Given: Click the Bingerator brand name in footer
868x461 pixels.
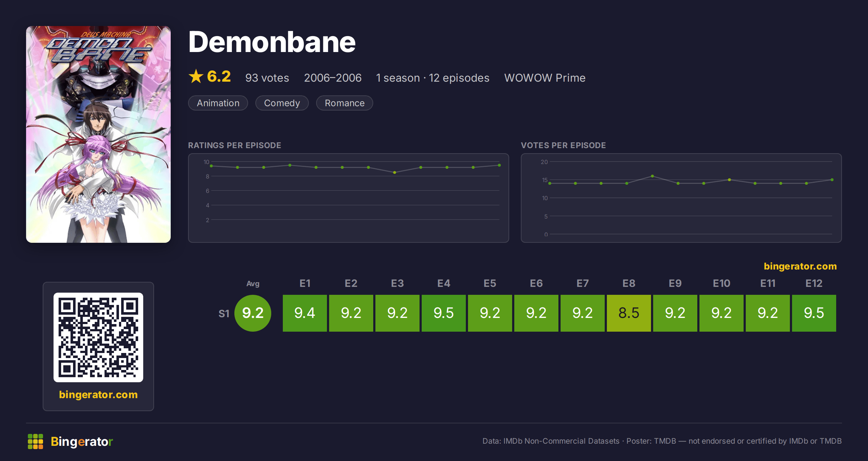Looking at the screenshot, I should [x=82, y=441].
